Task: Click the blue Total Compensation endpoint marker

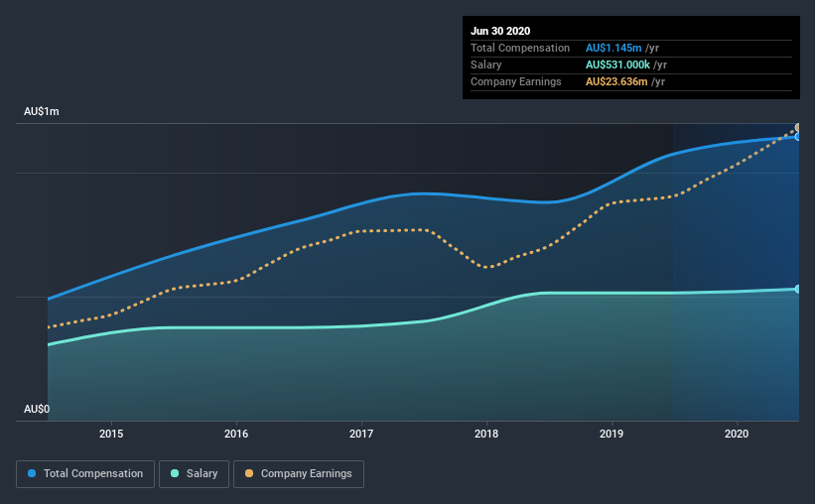Action: tap(797, 137)
